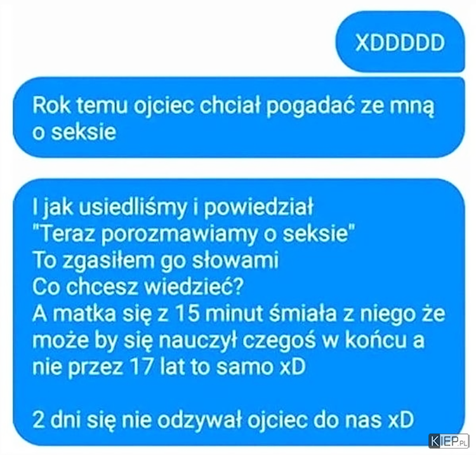
Task: Click the KIEP.PL watermark logo
Action: pyautogui.click(x=449, y=441)
